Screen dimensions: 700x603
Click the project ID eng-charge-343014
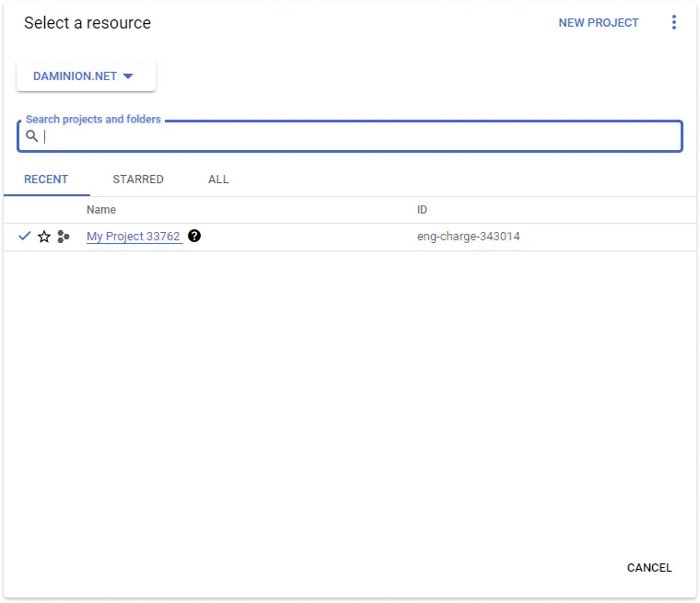click(x=468, y=237)
